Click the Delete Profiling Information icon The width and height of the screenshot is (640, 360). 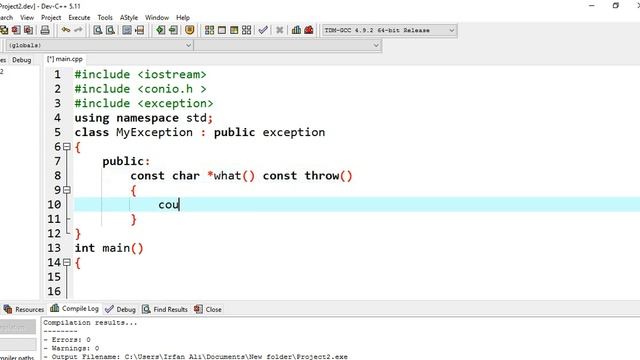point(309,30)
